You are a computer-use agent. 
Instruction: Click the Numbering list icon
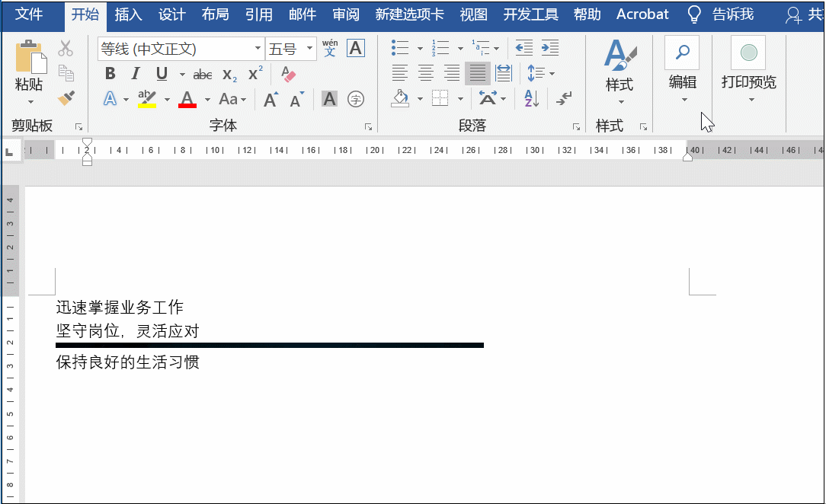(x=440, y=48)
